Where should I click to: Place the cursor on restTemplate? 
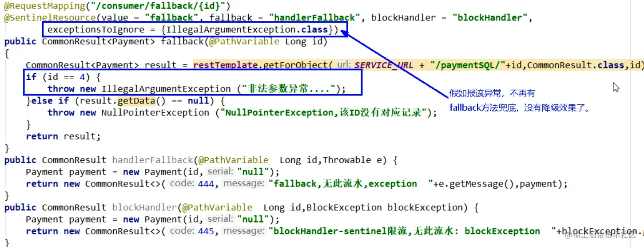tap(225, 65)
